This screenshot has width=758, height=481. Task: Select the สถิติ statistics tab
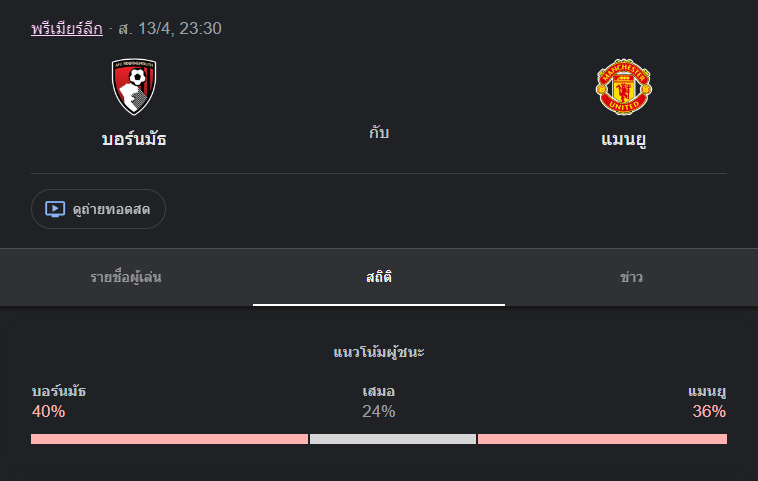tap(379, 277)
